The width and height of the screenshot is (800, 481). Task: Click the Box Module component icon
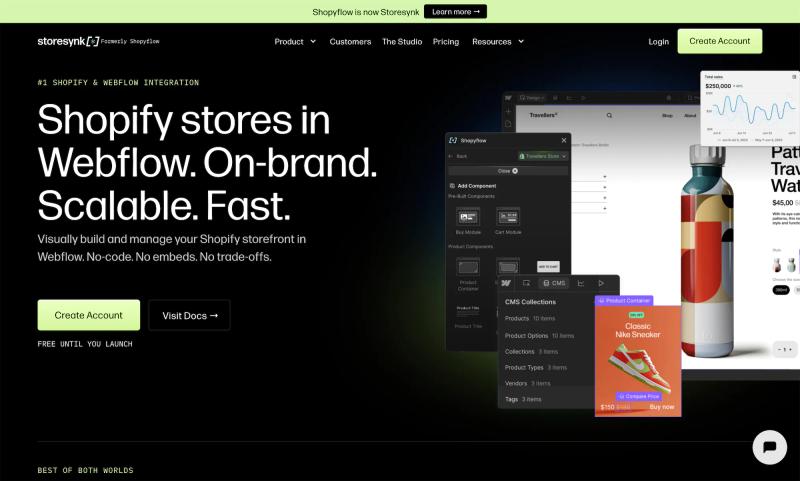pos(468,217)
